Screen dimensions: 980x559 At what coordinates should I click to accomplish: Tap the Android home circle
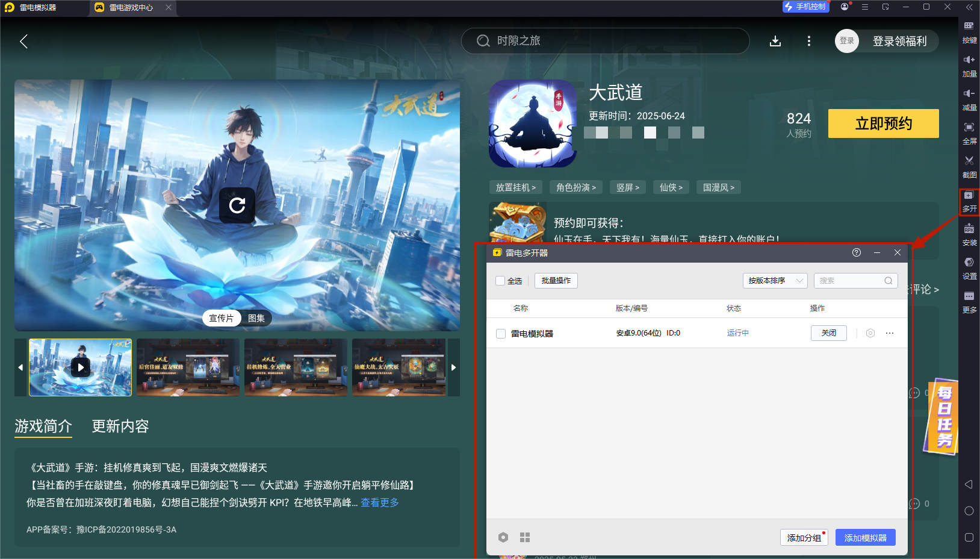(969, 511)
